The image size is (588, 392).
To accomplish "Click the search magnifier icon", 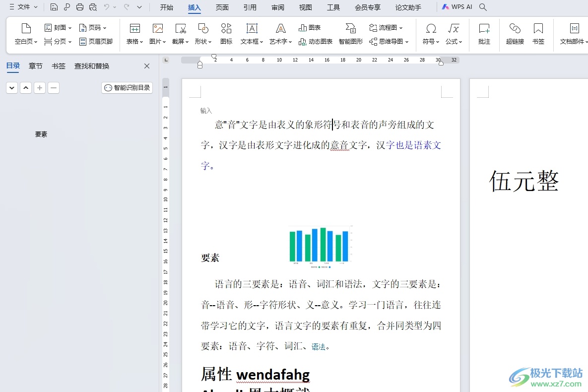I will (x=483, y=7).
